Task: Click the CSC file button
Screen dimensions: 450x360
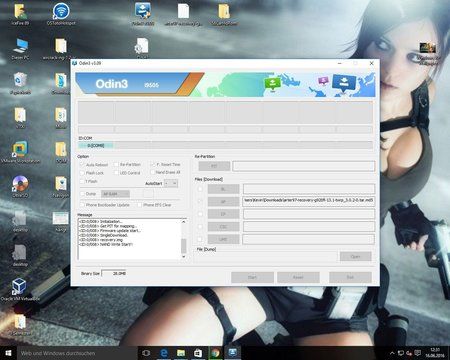Action: [x=223, y=227]
